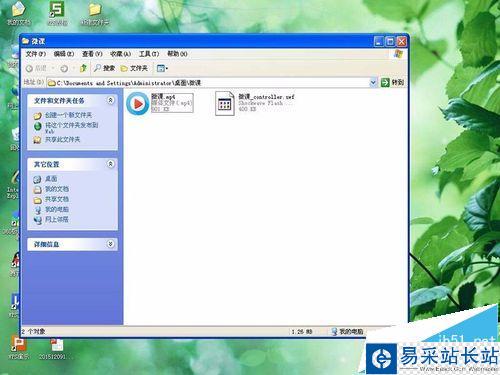
Task: Maximize the 微课 explorer window
Action: [x=390, y=41]
